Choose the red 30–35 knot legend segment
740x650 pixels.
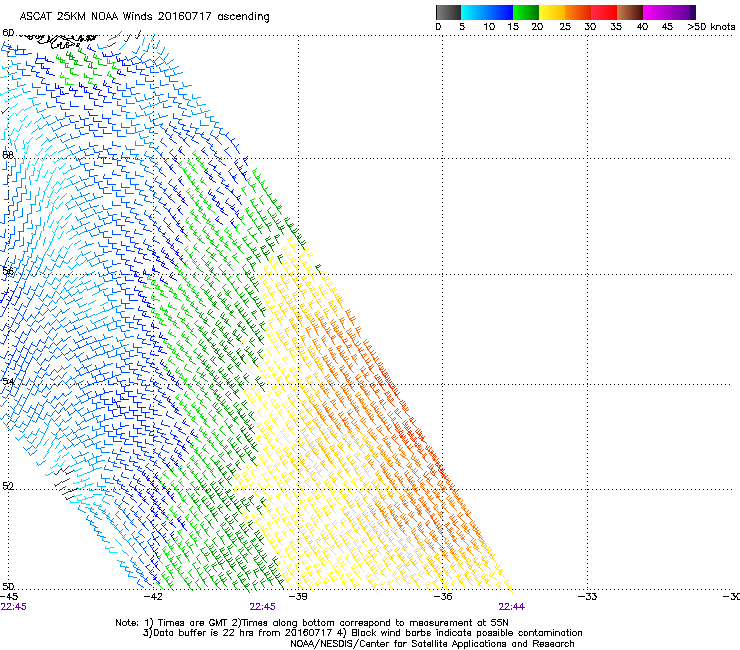coord(604,12)
